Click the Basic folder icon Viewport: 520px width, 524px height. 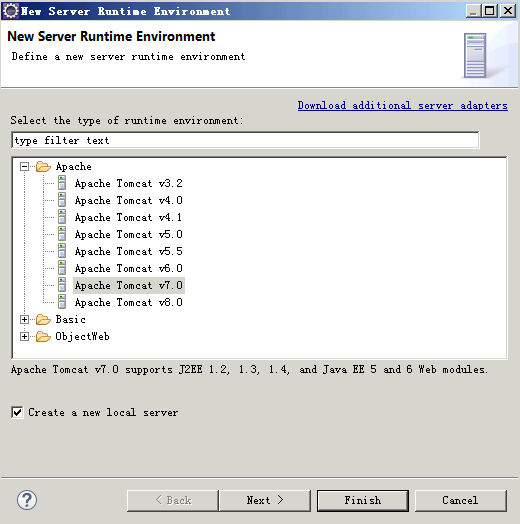click(x=43, y=319)
